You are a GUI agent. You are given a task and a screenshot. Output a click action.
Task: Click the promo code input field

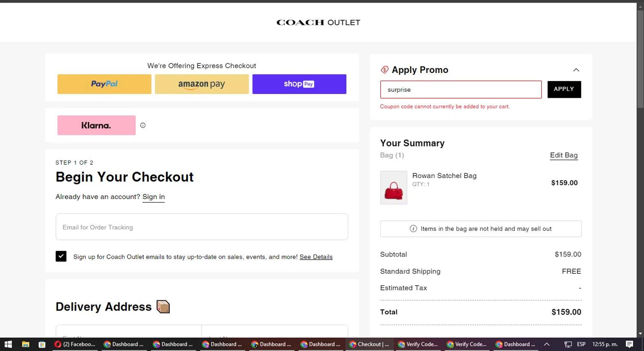(461, 90)
